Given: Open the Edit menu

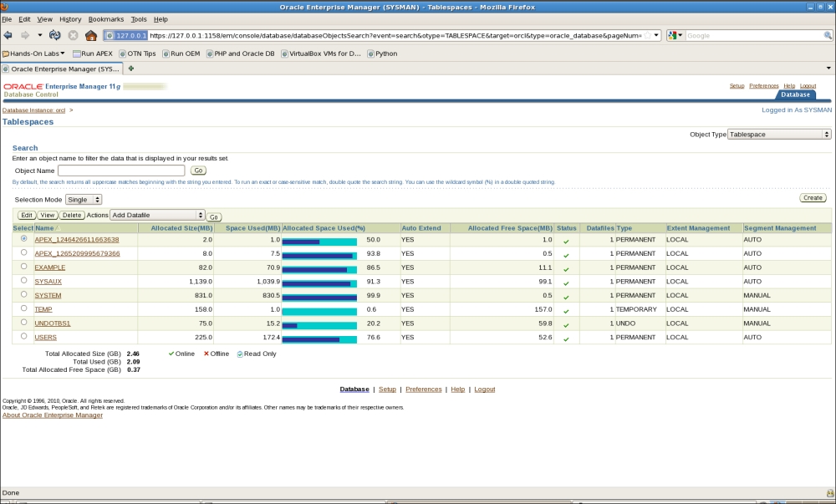Looking at the screenshot, I should pyautogui.click(x=24, y=19).
